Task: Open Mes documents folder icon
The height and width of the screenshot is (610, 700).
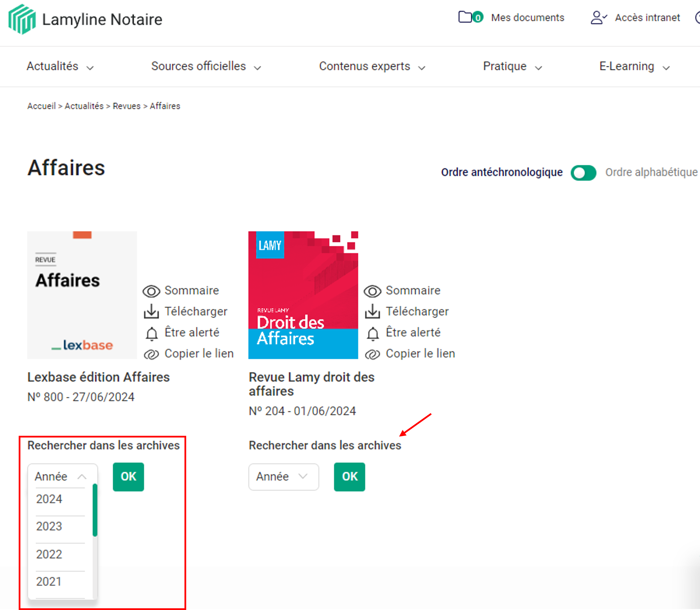Action: point(466,17)
